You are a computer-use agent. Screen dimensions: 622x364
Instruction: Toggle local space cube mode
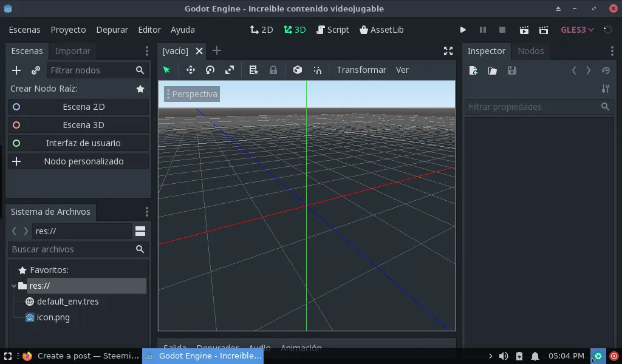coord(298,70)
